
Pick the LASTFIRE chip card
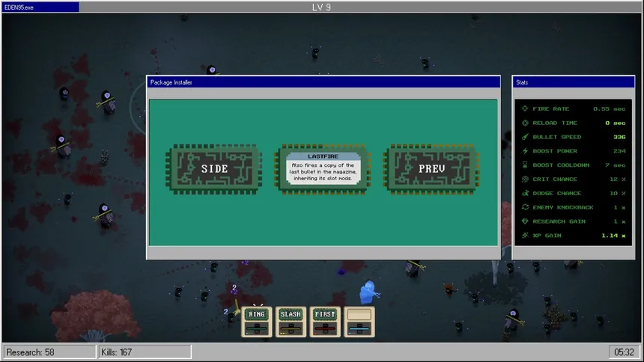click(x=323, y=169)
